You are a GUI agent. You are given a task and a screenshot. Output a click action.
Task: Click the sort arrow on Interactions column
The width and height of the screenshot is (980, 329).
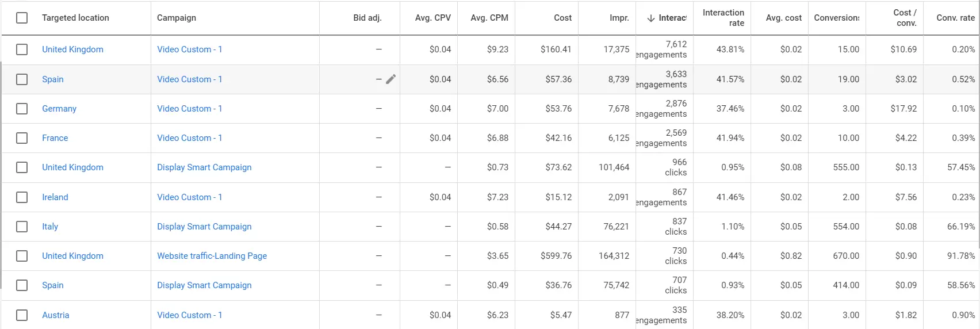click(651, 18)
